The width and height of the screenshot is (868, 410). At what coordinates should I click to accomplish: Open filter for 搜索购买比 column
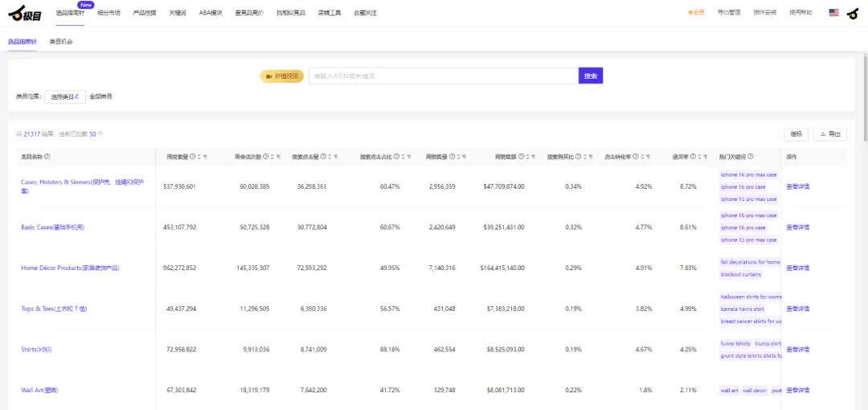click(591, 157)
